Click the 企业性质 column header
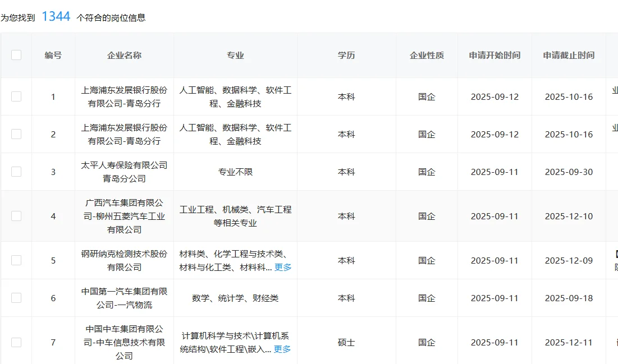 (x=427, y=55)
